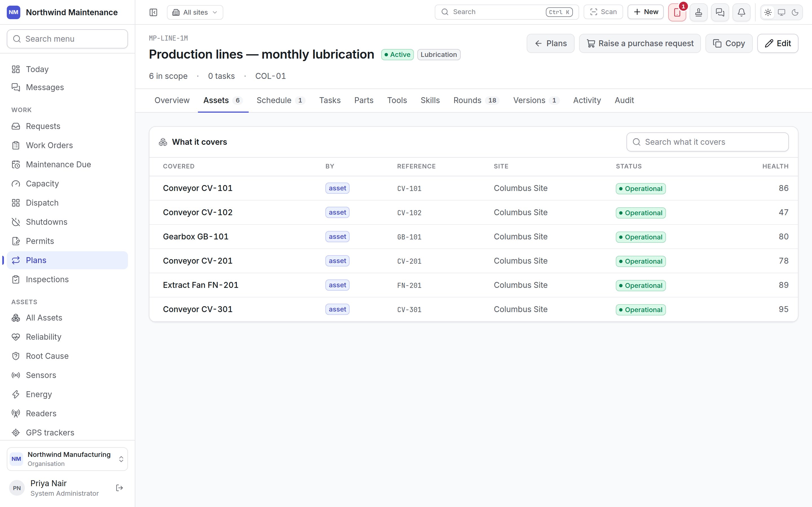Viewport: 812px width, 507px height.
Task: Open the notifications bell
Action: 741,12
